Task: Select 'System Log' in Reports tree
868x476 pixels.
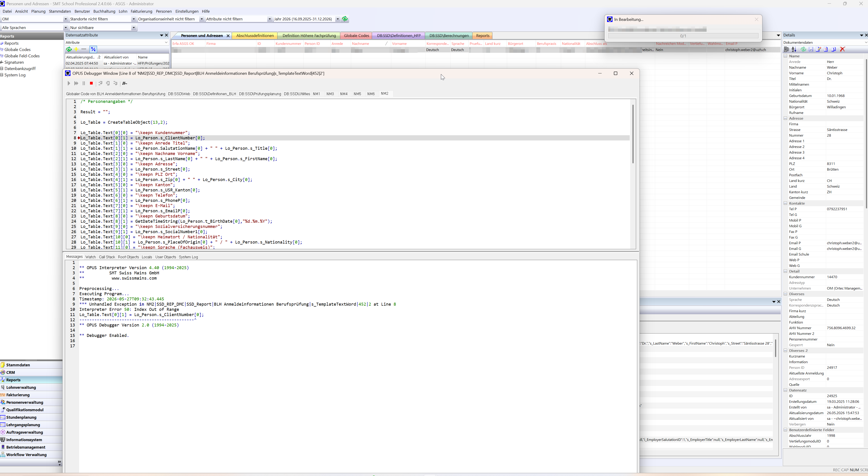Action: pos(15,75)
